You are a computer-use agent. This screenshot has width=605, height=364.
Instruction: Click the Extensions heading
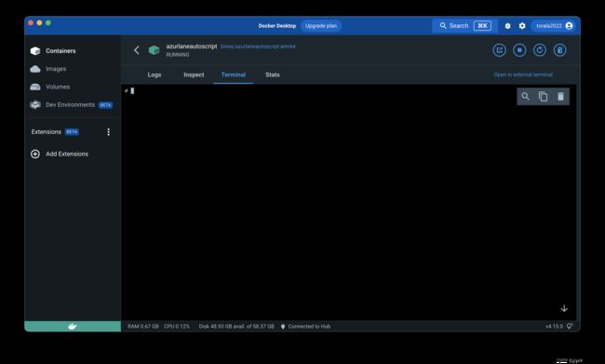[x=47, y=132]
